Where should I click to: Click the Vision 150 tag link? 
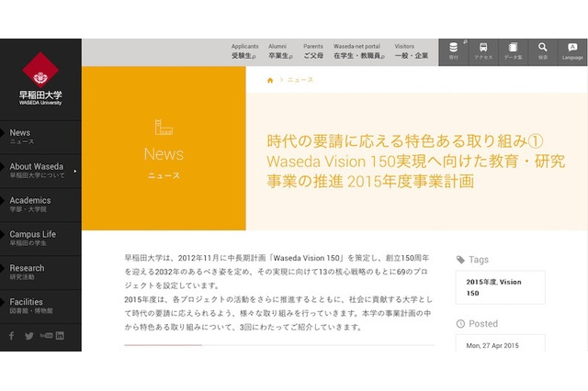pos(494,287)
